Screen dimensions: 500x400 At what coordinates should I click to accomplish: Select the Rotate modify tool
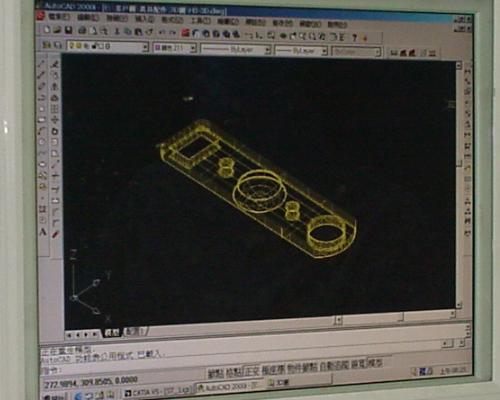coord(55,131)
